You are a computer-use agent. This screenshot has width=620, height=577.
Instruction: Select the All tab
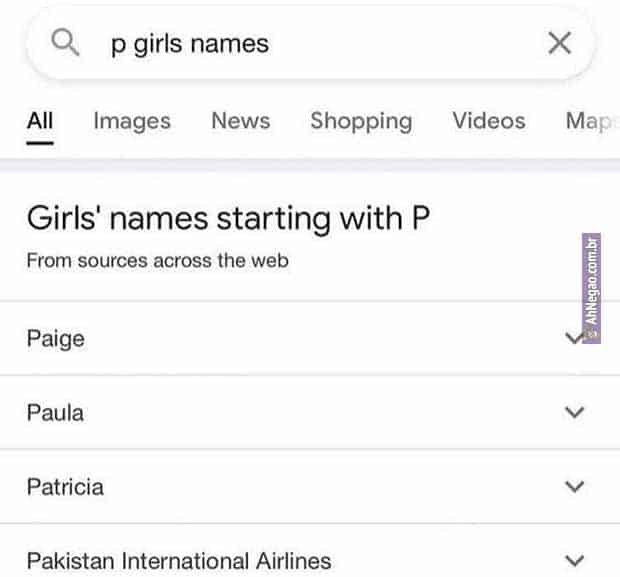coord(40,121)
